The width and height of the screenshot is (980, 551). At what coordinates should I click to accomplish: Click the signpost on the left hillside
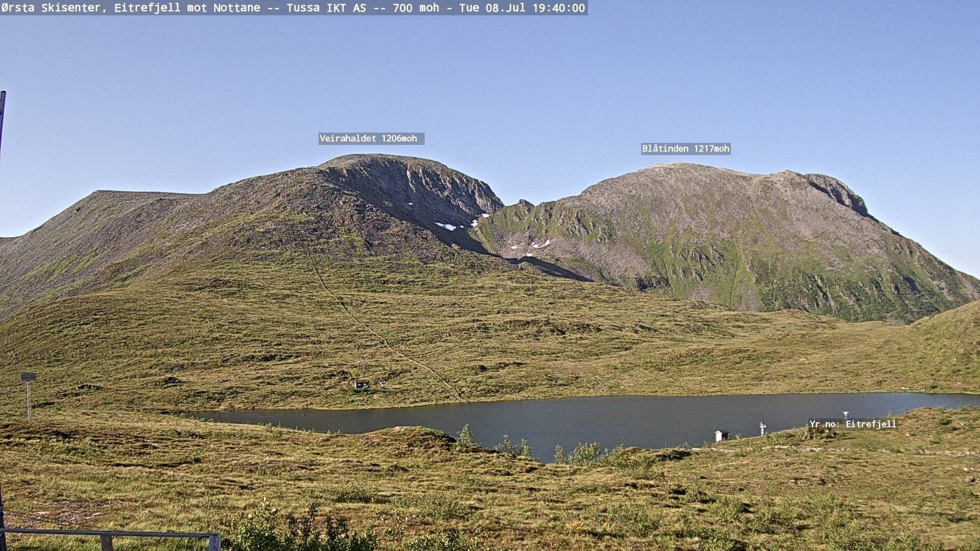click(x=29, y=393)
